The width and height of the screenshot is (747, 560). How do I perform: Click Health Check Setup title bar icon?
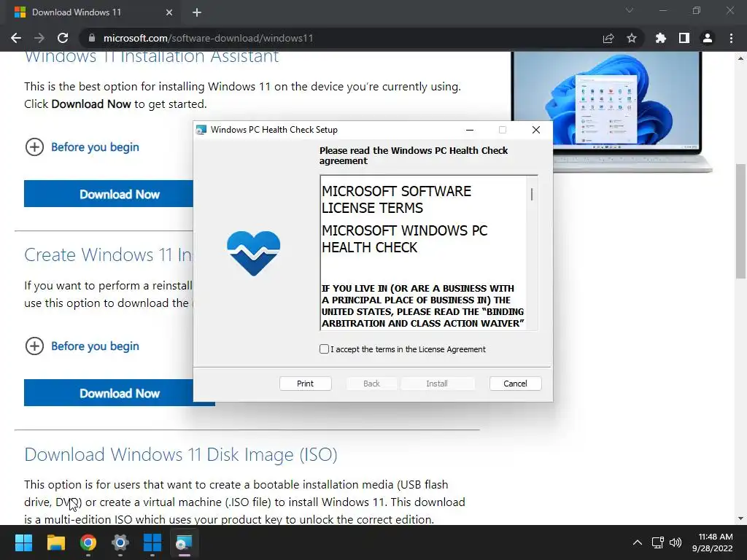(x=201, y=130)
